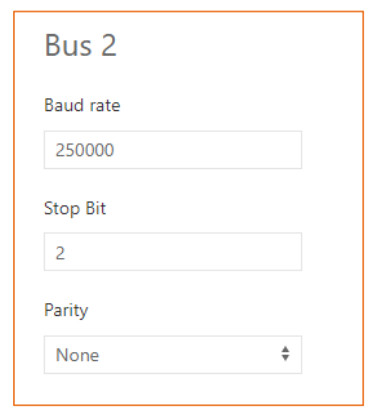This screenshot has height=419, width=376.
Task: Click the down arrow of the Parity selector
Action: (285, 358)
